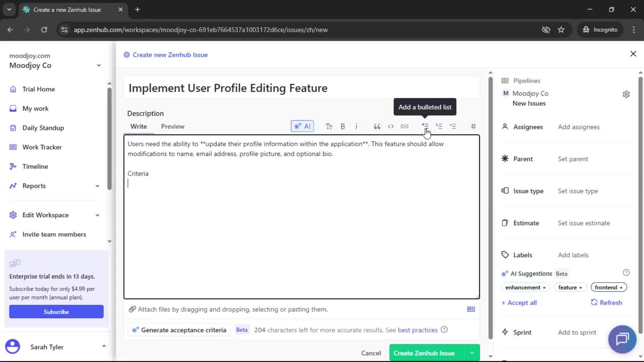Viewport: 644px width, 362px height.
Task: Expand the Moodjoy Co workspace switcher
Action: 98,65
